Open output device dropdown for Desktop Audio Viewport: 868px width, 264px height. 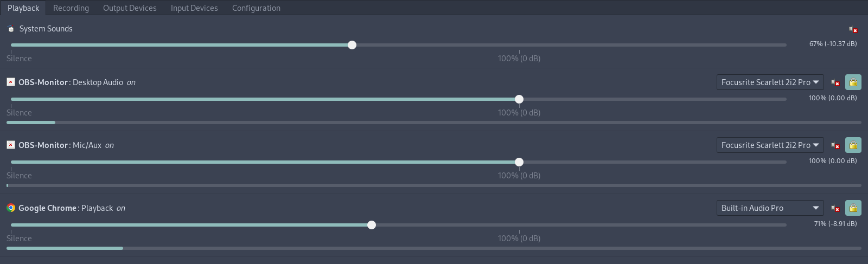point(770,82)
